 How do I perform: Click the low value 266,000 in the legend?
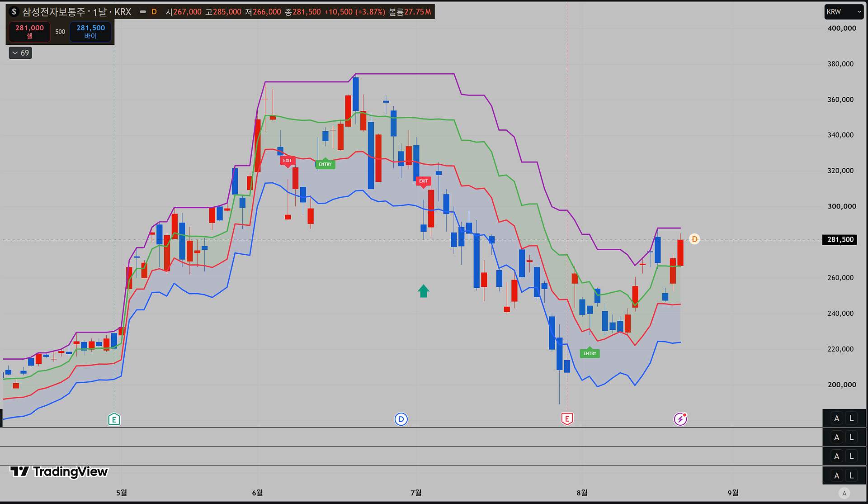pyautogui.click(x=267, y=12)
